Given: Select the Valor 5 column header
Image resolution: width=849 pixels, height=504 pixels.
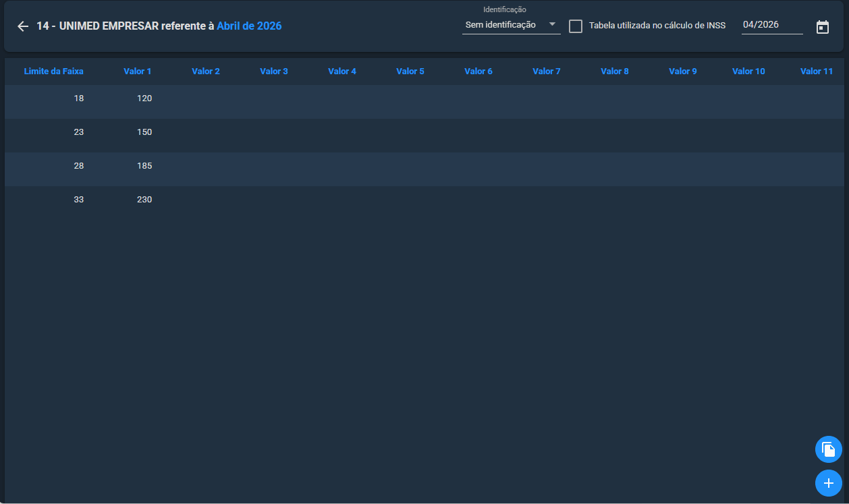Looking at the screenshot, I should 410,72.
